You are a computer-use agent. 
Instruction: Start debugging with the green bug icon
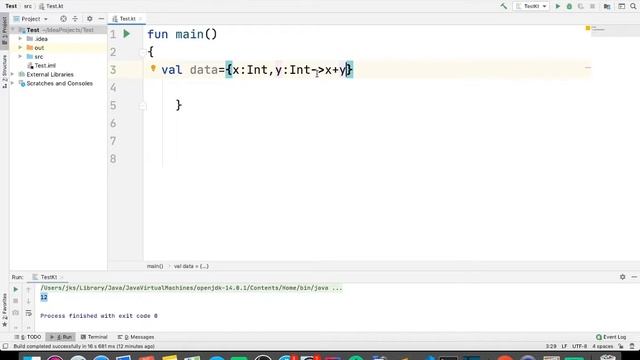point(569,6)
